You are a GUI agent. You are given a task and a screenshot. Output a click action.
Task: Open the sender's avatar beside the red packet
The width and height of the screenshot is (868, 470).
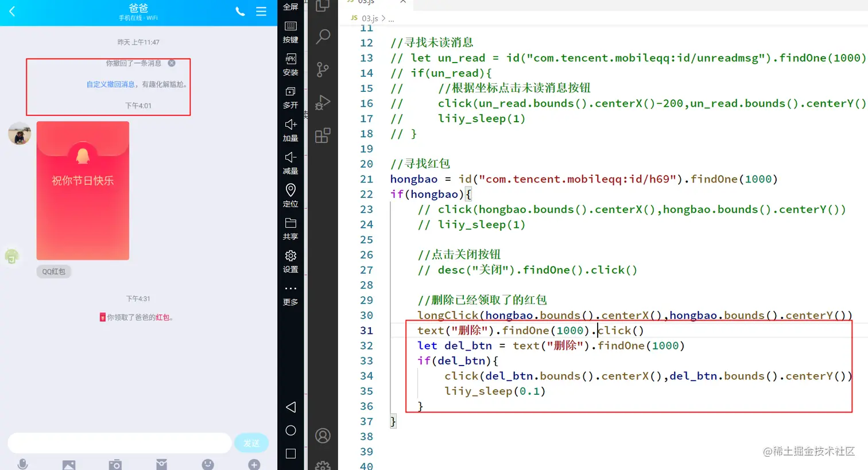pos(20,133)
